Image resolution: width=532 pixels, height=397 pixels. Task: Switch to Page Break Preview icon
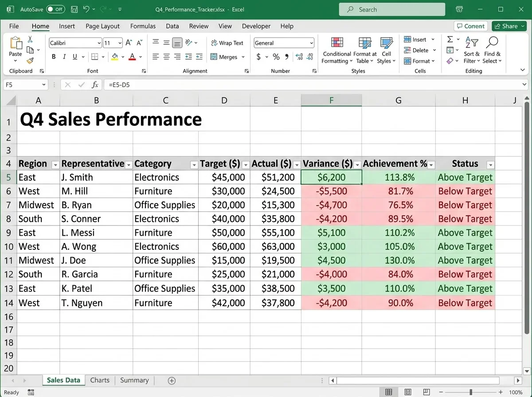click(427, 392)
